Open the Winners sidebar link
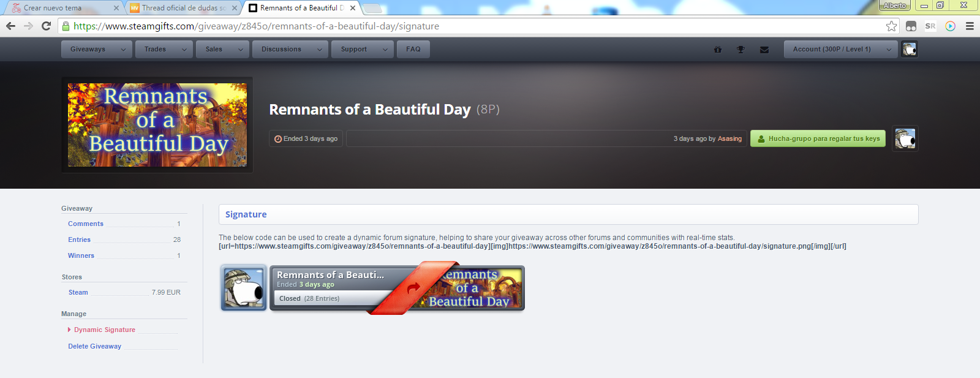 81,255
